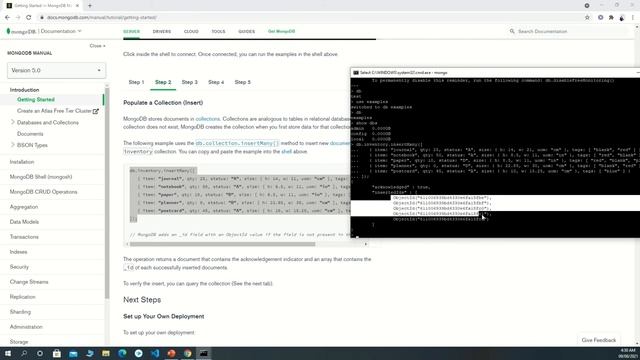Switch to Step 2 tab
Image resolution: width=640 pixels, height=360 pixels.
pos(163,82)
